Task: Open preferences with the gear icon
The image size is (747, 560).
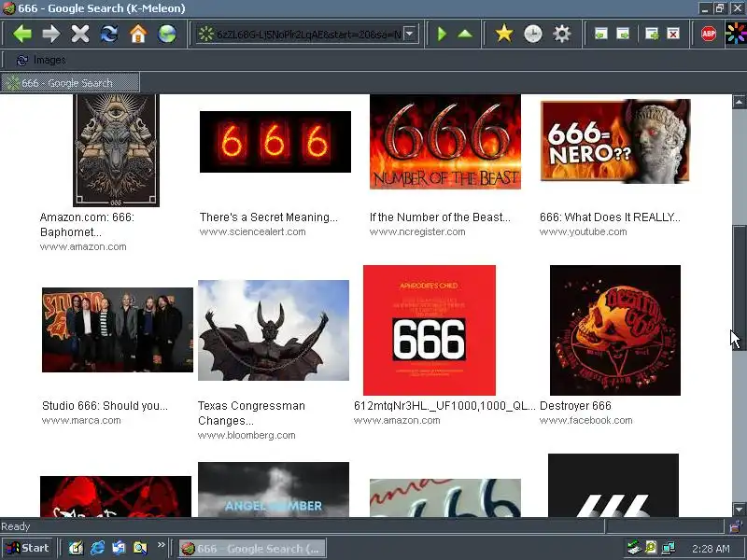Action: point(562,34)
